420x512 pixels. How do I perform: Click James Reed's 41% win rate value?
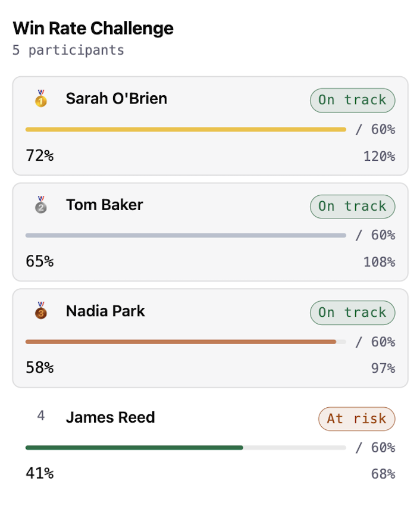coord(39,473)
